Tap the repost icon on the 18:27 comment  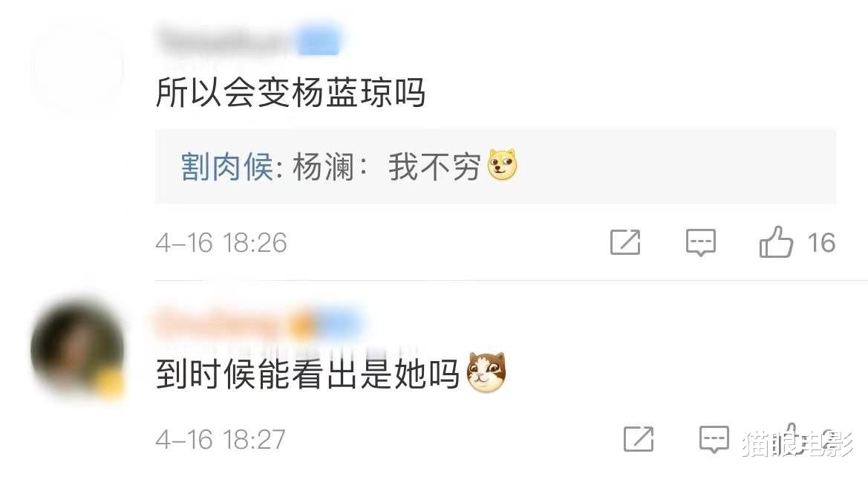(x=639, y=439)
